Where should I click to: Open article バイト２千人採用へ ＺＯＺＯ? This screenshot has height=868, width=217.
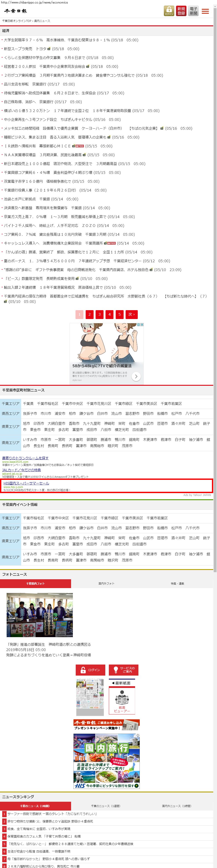[49, 225]
